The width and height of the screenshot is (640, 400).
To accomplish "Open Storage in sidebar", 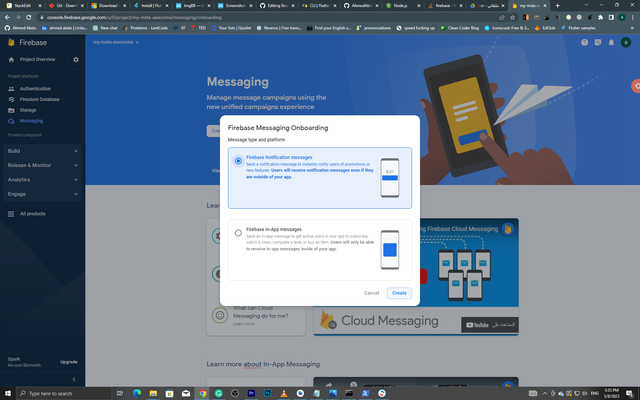I will (x=28, y=110).
